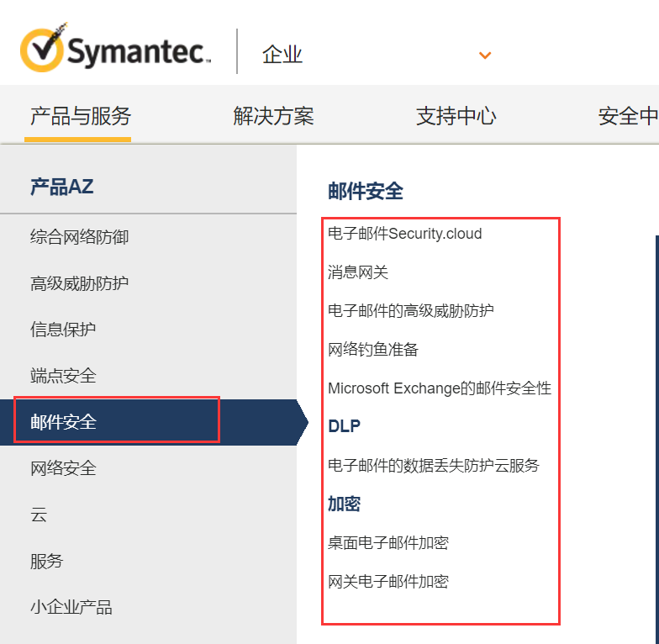659x644 pixels.
Task: Select the 云 category
Action: click(39, 515)
